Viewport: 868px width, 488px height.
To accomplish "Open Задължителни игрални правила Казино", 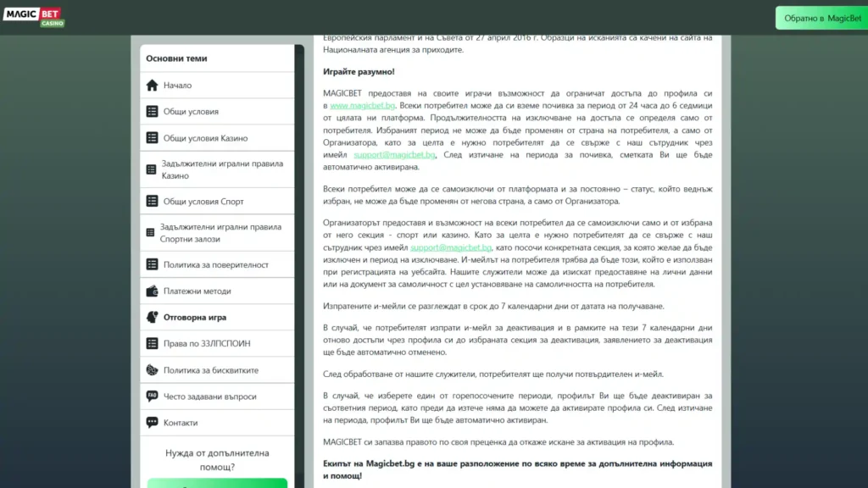I will pos(217,169).
